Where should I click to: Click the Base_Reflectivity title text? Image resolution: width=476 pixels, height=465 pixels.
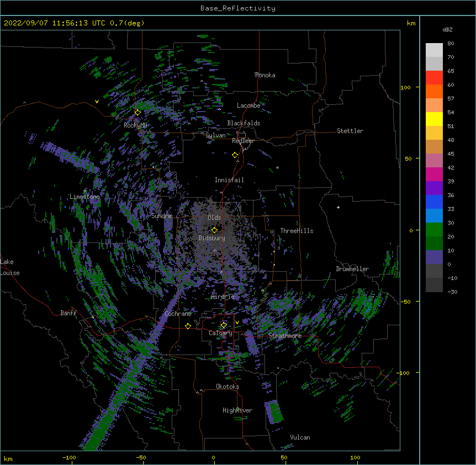238,8
